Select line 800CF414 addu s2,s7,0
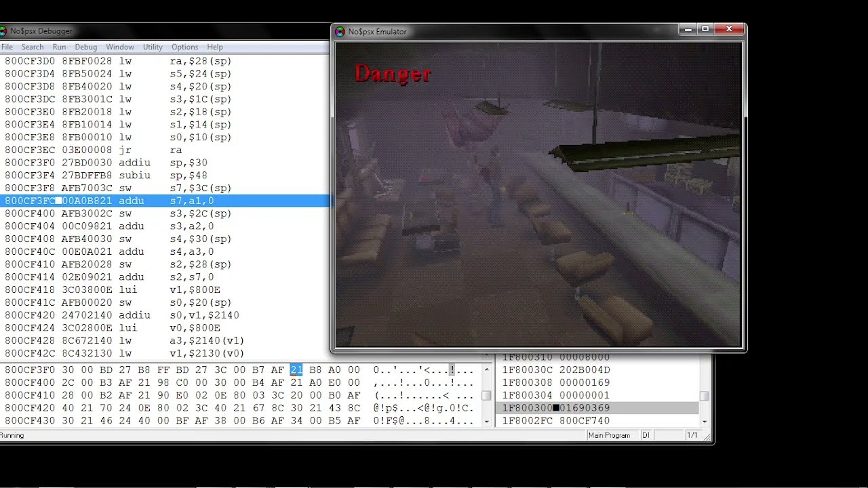This screenshot has height=488, width=868. (165, 277)
